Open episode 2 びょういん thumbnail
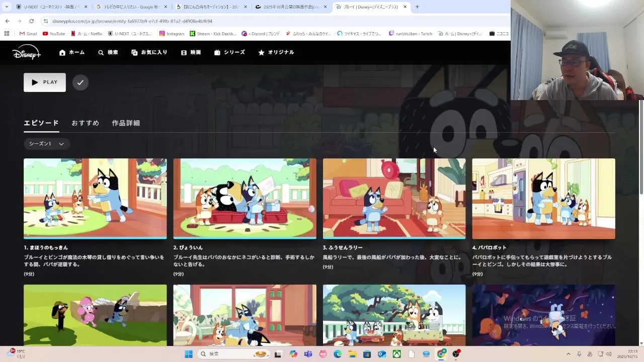Viewport: 644px width, 362px height. [x=245, y=199]
